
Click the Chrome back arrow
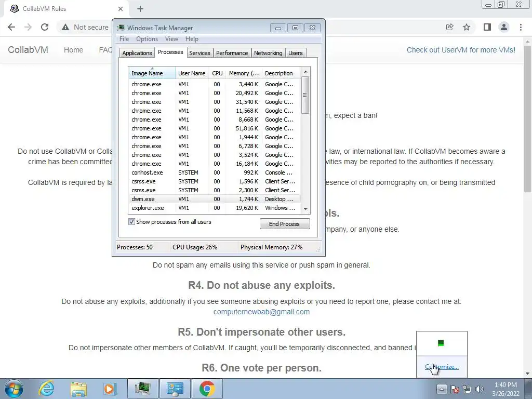11,27
